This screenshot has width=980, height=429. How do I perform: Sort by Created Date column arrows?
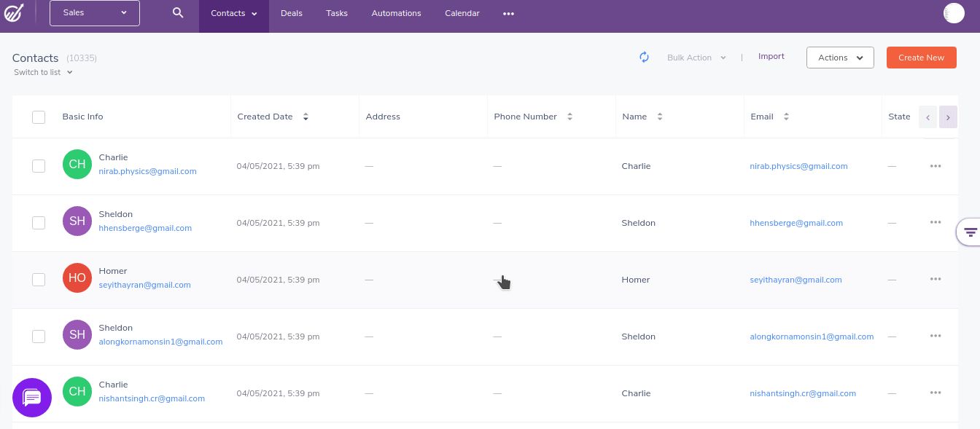[x=306, y=117]
